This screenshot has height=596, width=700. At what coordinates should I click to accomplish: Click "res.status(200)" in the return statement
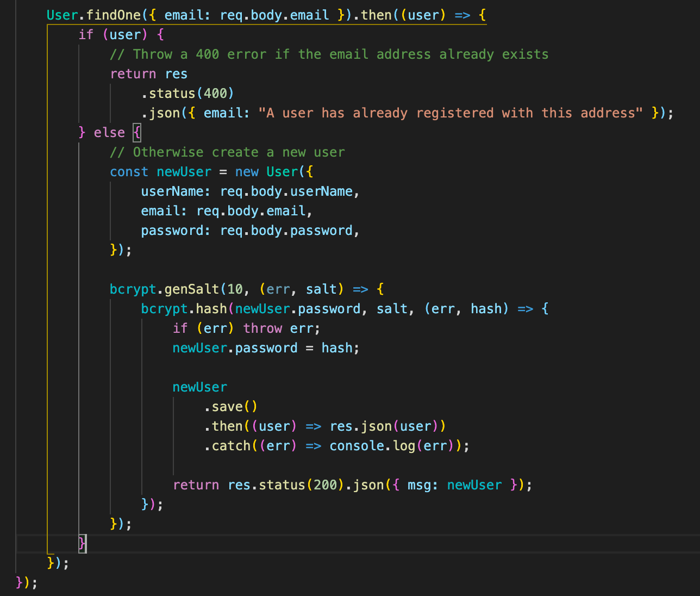coord(286,485)
